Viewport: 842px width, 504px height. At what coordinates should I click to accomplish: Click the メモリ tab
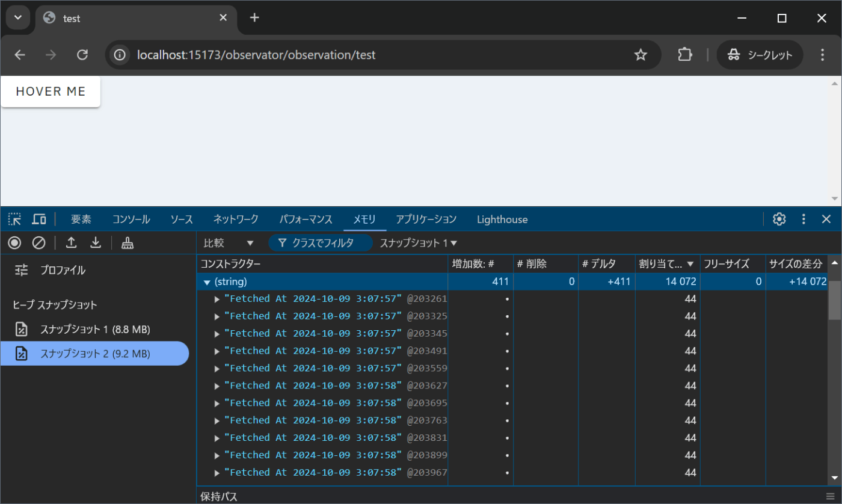[x=364, y=220]
